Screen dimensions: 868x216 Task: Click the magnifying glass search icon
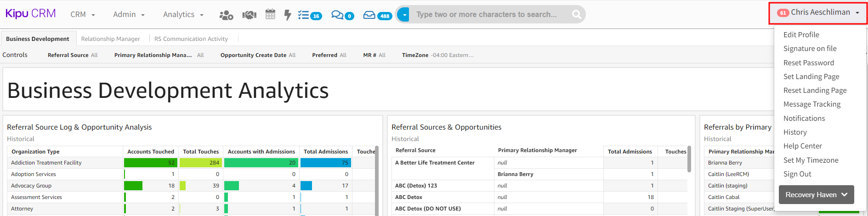click(576, 15)
